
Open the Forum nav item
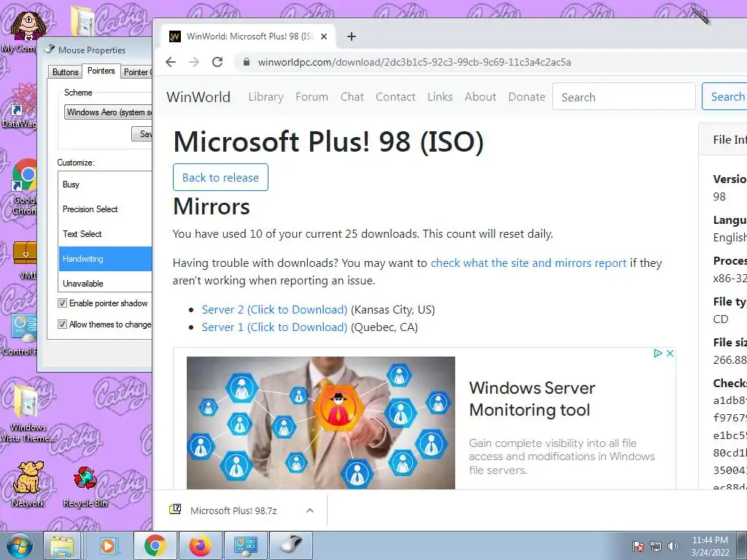tap(311, 97)
